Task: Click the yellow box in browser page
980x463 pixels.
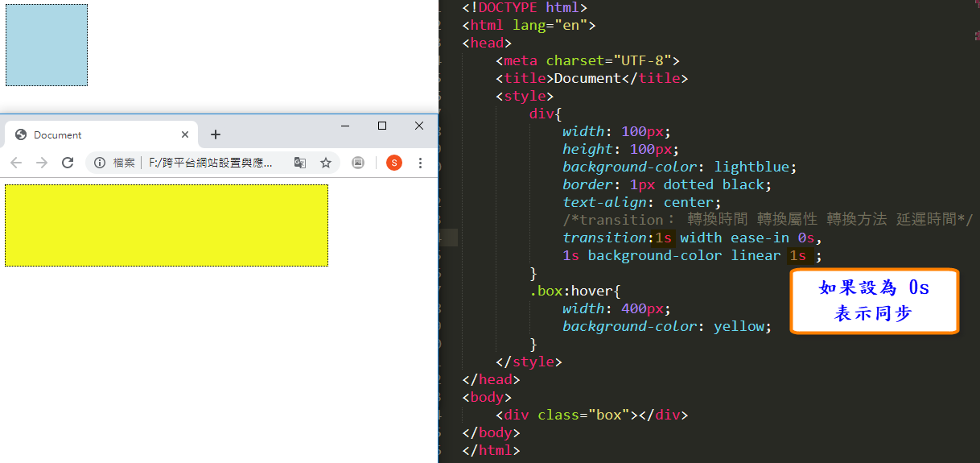Action: pos(167,225)
